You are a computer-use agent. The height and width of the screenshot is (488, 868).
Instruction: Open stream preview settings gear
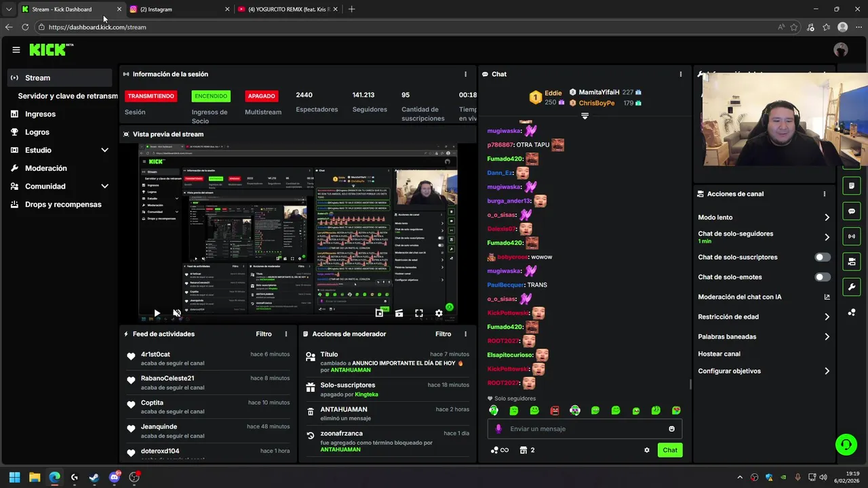[x=439, y=313]
